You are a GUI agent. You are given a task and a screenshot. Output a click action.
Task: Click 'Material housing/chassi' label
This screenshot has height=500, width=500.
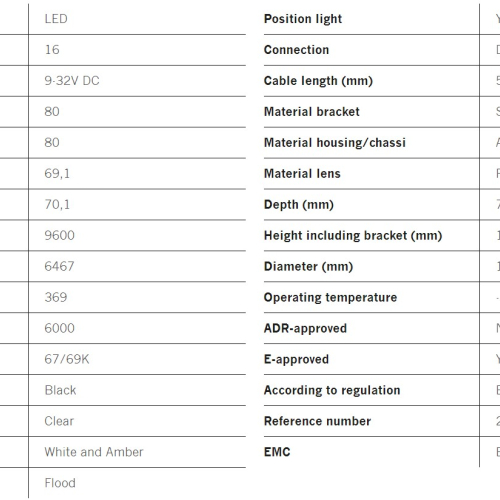click(335, 143)
